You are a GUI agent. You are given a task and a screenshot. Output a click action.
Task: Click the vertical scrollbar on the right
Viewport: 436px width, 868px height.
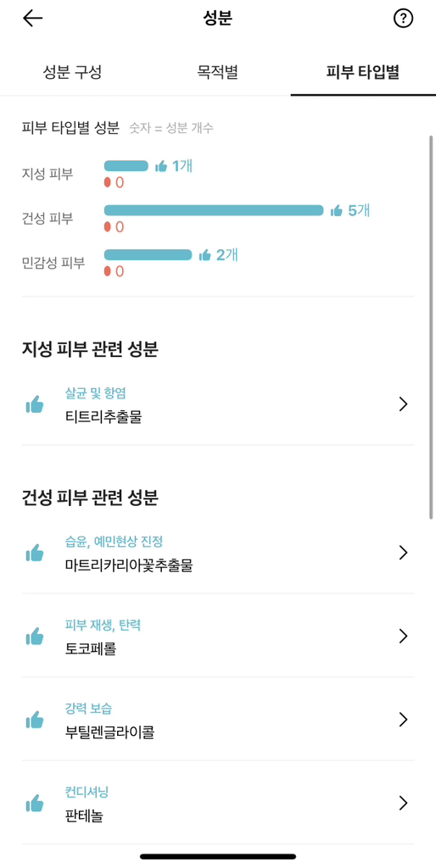[x=431, y=326]
